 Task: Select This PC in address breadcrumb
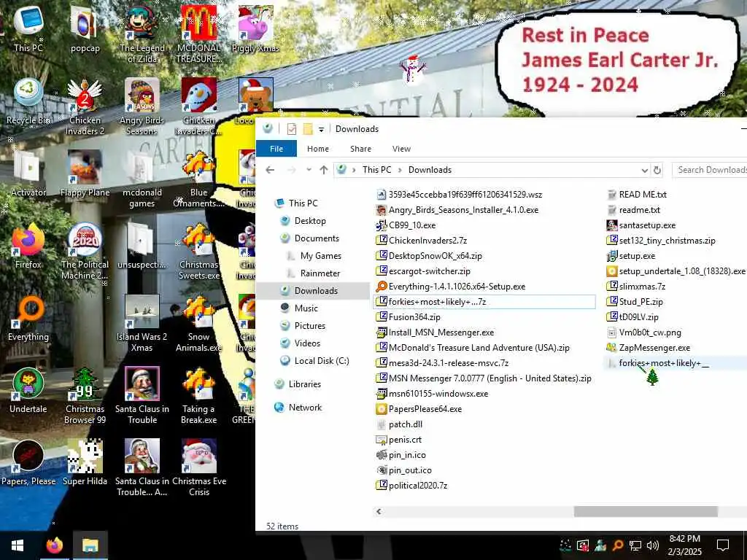coord(376,170)
